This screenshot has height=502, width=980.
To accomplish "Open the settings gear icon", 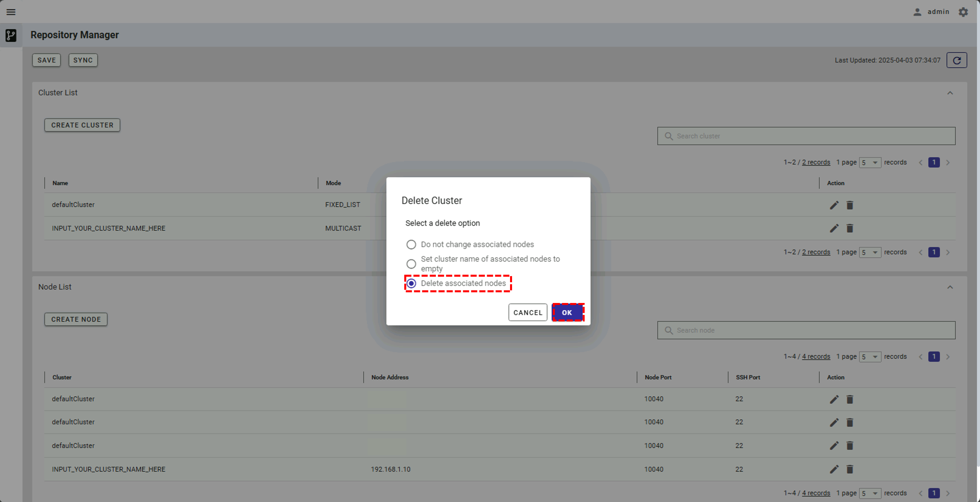I will (963, 12).
